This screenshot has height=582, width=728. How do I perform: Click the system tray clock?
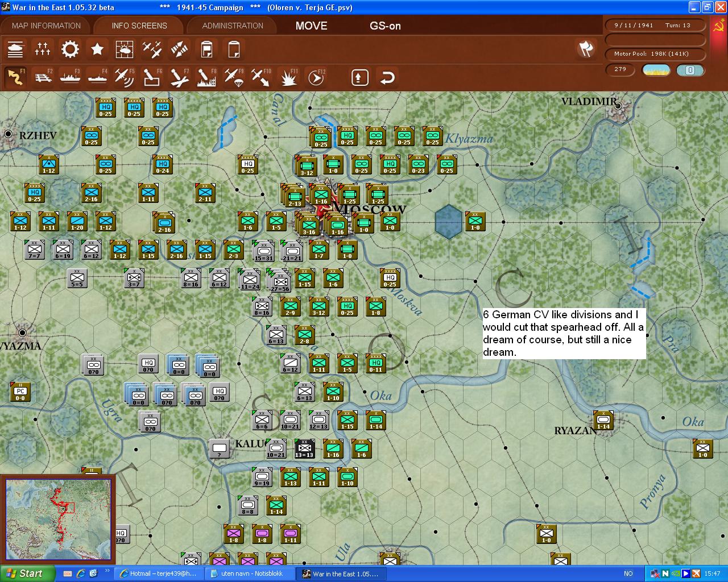[712, 573]
